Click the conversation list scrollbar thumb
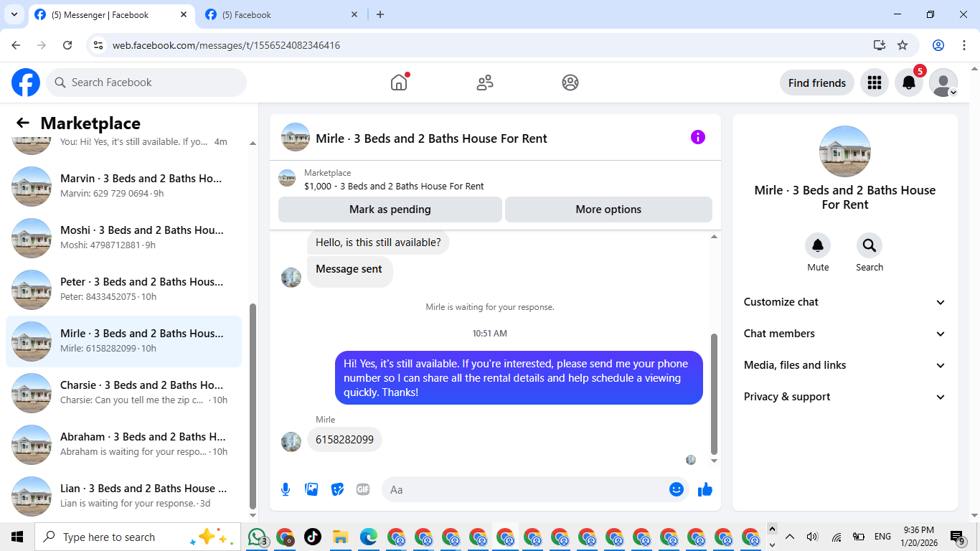 (253, 406)
